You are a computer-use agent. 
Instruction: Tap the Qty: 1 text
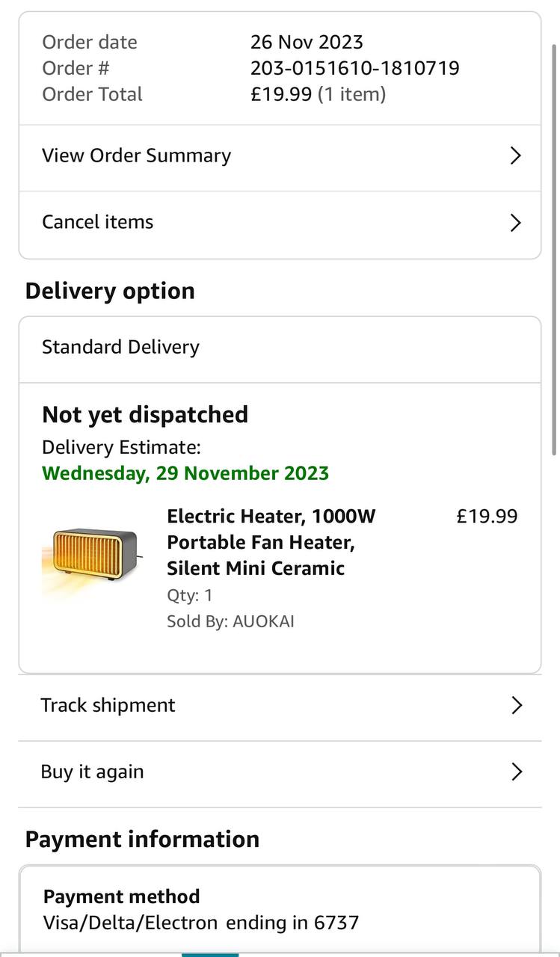pyautogui.click(x=190, y=595)
